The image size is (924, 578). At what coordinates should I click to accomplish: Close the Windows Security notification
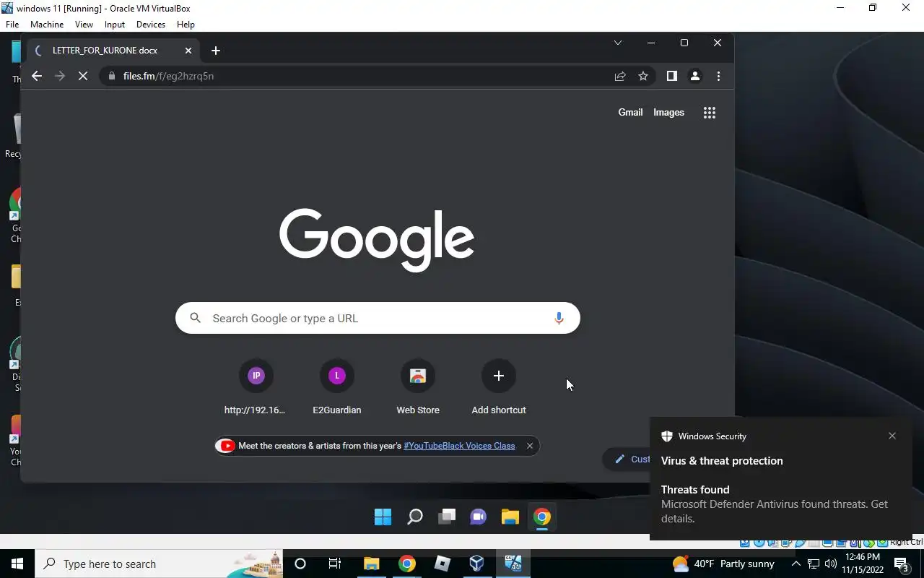(x=892, y=436)
